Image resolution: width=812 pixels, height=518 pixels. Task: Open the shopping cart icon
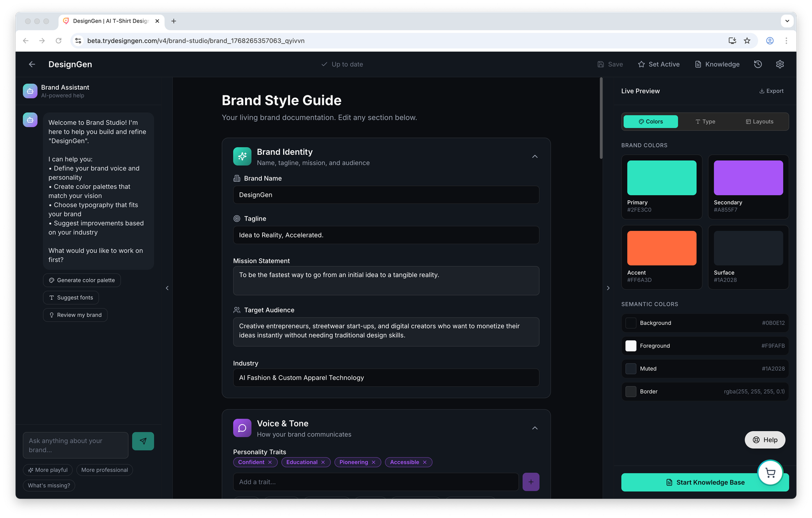770,472
